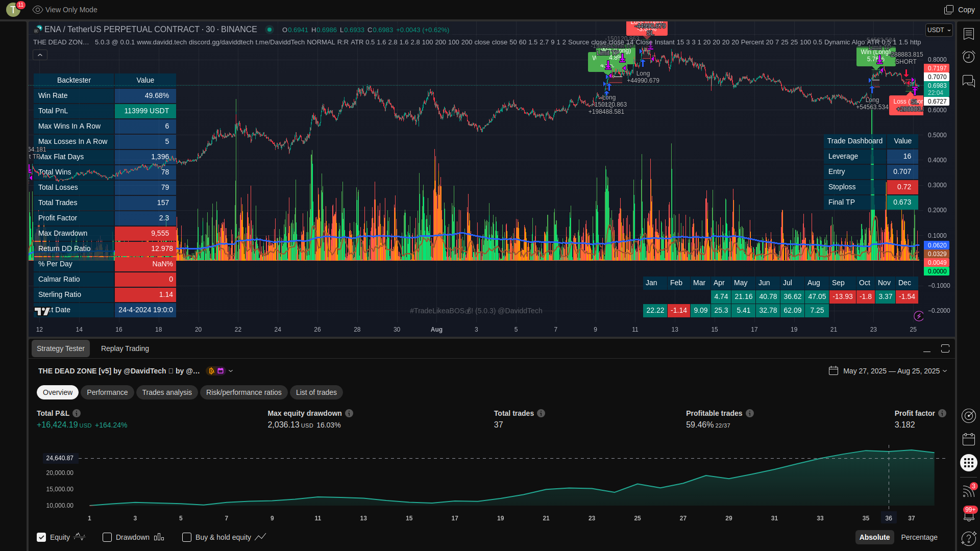Click THE DEAD ZONE indicator legend title
The height and width of the screenshot is (551, 980).
61,42
